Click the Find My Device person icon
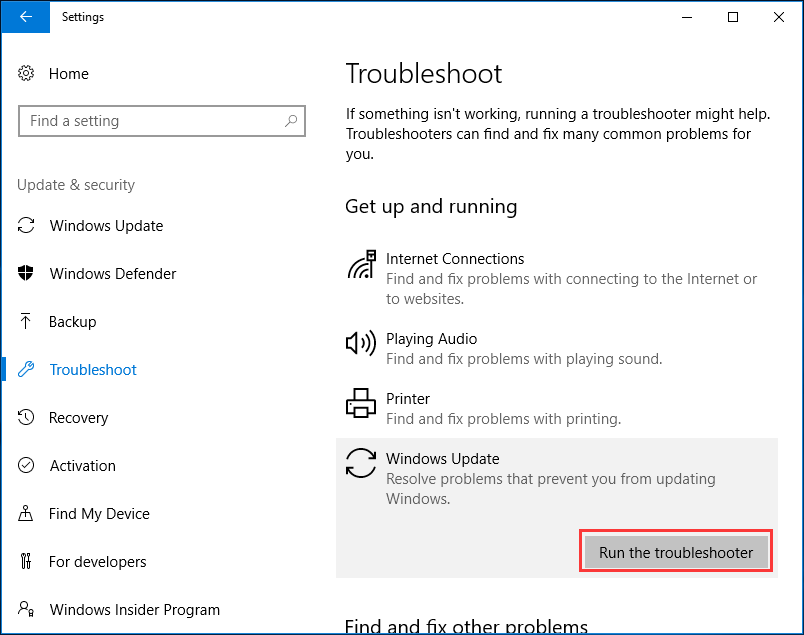This screenshot has height=635, width=804. 25,513
